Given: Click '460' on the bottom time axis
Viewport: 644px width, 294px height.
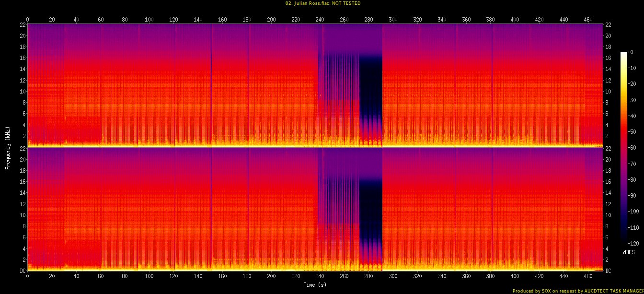Looking at the screenshot, I should [x=588, y=277].
